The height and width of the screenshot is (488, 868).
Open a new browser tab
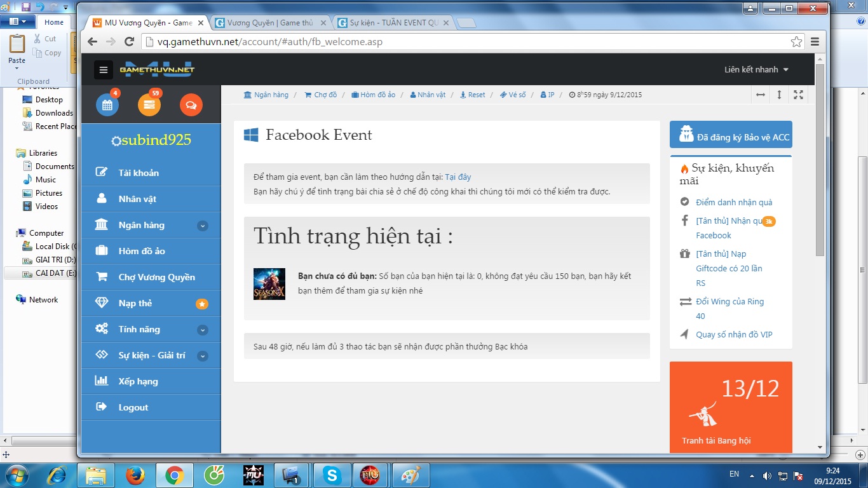466,24
